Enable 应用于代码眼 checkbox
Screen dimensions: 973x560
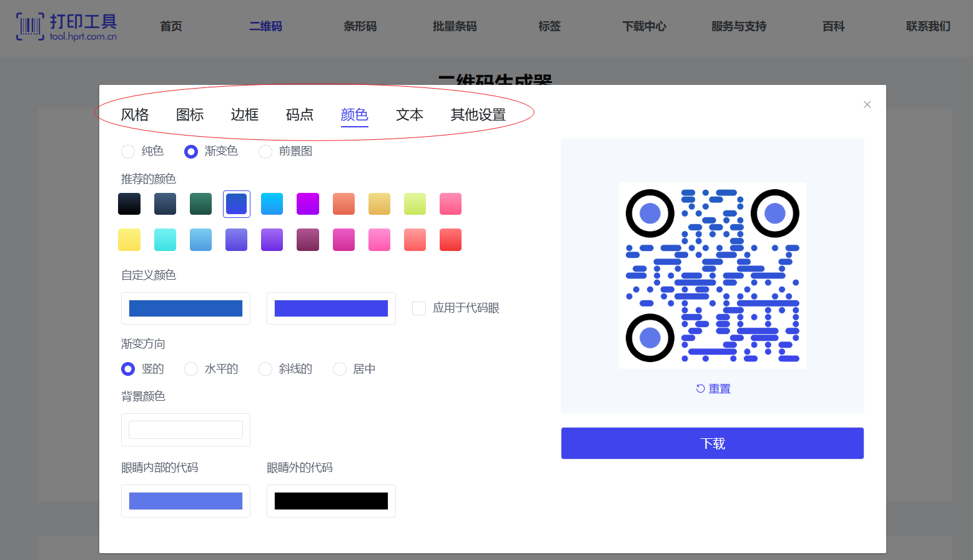[419, 308]
